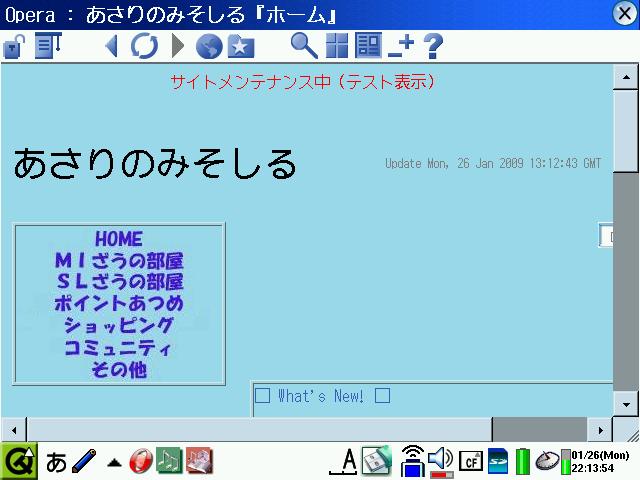Check the green battery status icon
This screenshot has height=480, width=640.
(522, 462)
